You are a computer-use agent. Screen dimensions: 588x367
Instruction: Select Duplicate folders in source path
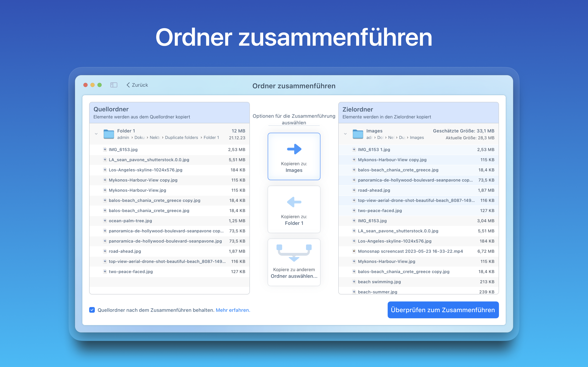point(181,138)
